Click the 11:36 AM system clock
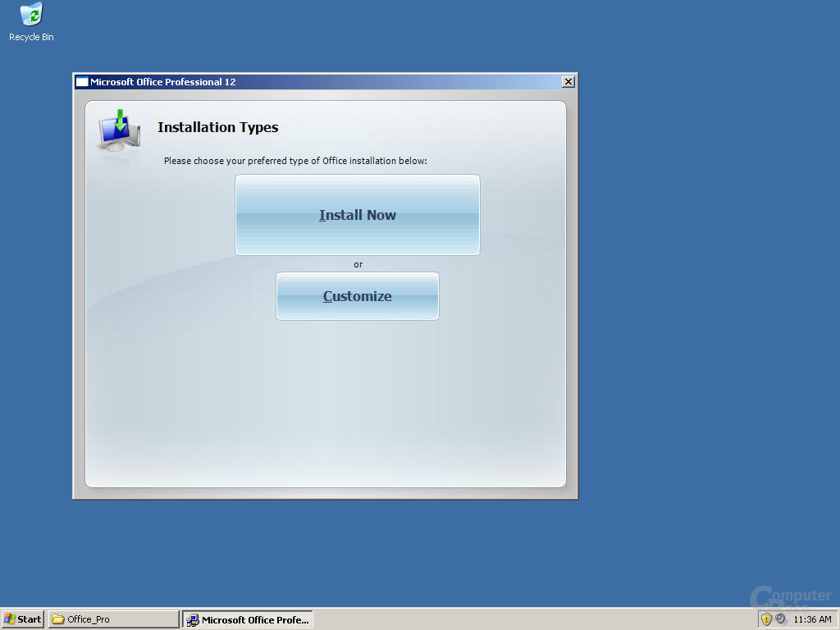The width and height of the screenshot is (840, 630). tap(812, 619)
